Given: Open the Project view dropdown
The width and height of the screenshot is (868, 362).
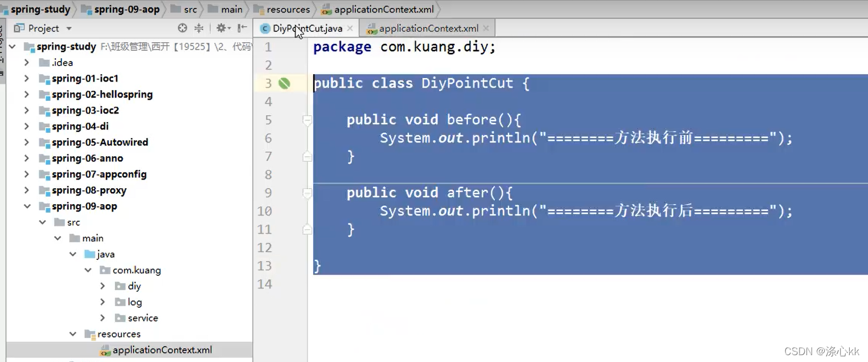Looking at the screenshot, I should pyautogui.click(x=69, y=29).
